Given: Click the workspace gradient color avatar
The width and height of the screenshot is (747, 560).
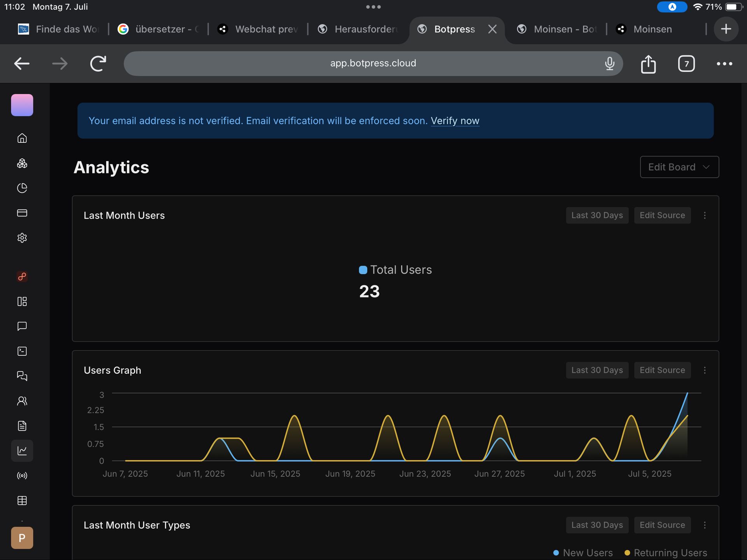Looking at the screenshot, I should 22,105.
